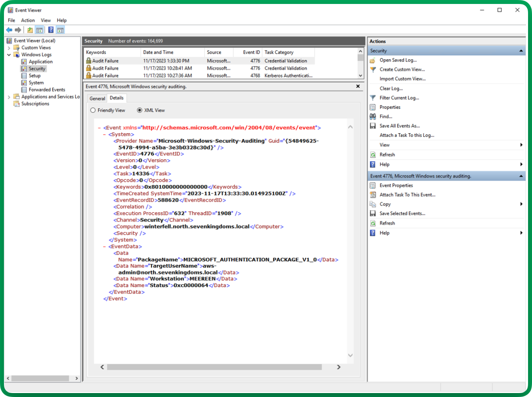
Task: Click the Save All Events As disk icon
Action: (x=373, y=126)
